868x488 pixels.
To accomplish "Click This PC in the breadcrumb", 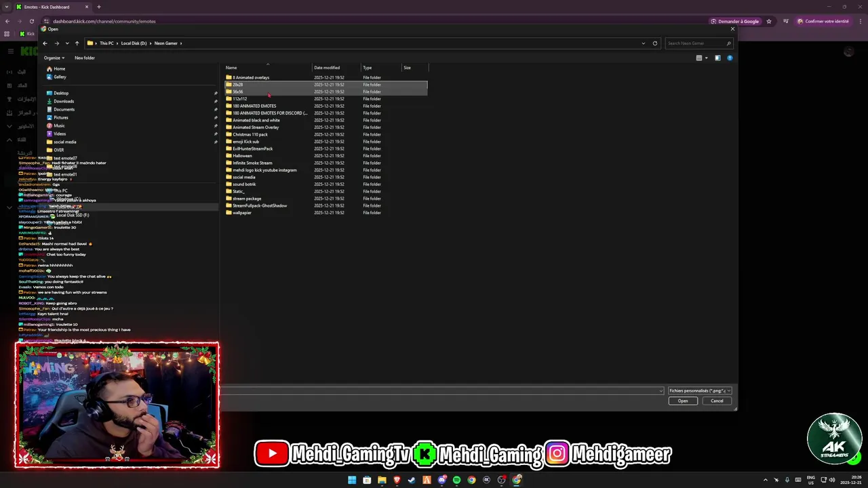I will coord(106,43).
